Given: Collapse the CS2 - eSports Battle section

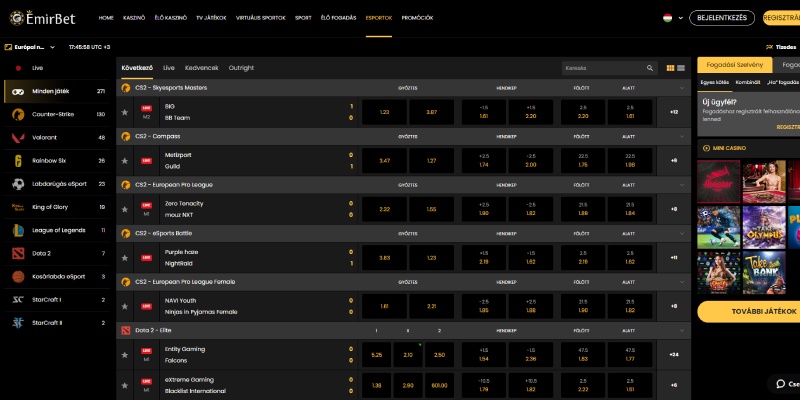Looking at the screenshot, I should coord(682,233).
